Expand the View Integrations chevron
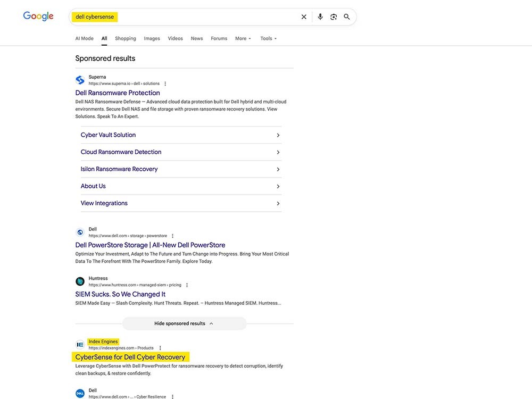Viewport: 532px width, 399px height. [x=278, y=204]
